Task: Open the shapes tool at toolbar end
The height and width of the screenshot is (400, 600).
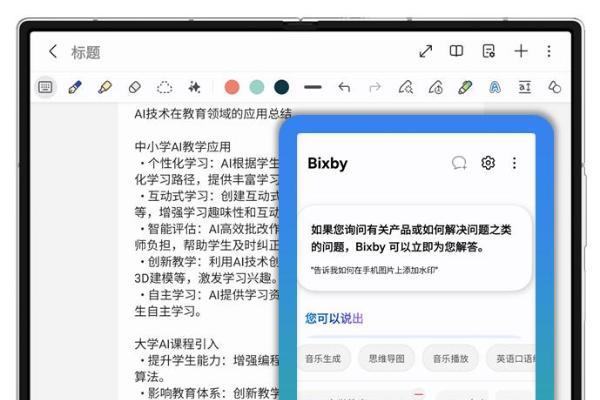Action: [x=554, y=87]
